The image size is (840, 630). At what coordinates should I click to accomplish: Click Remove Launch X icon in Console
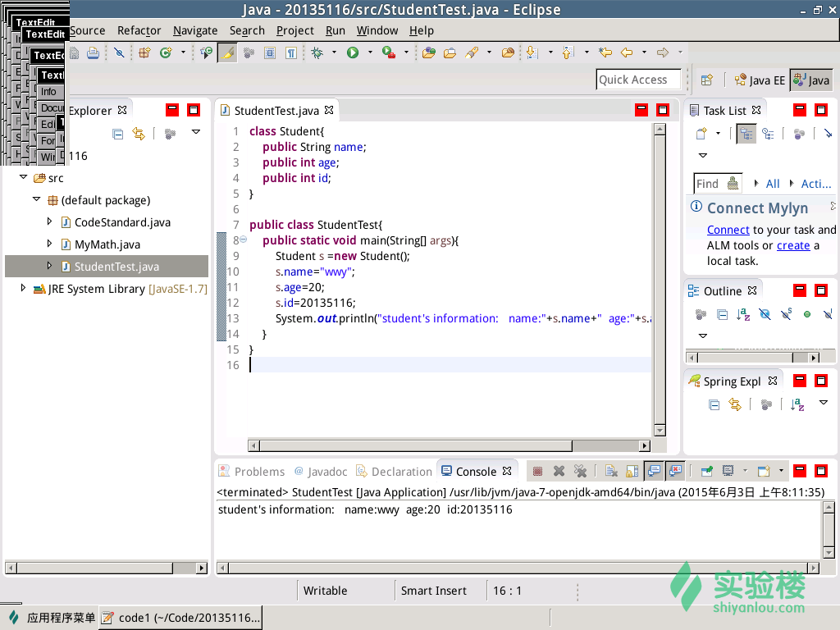559,471
